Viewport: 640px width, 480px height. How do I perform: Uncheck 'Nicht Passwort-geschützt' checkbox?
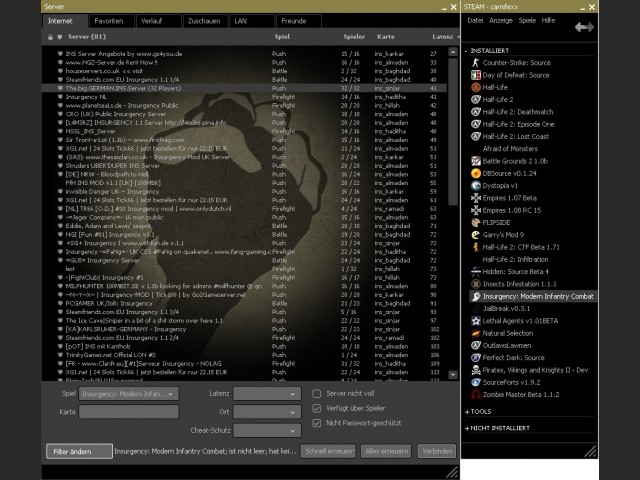pos(316,423)
